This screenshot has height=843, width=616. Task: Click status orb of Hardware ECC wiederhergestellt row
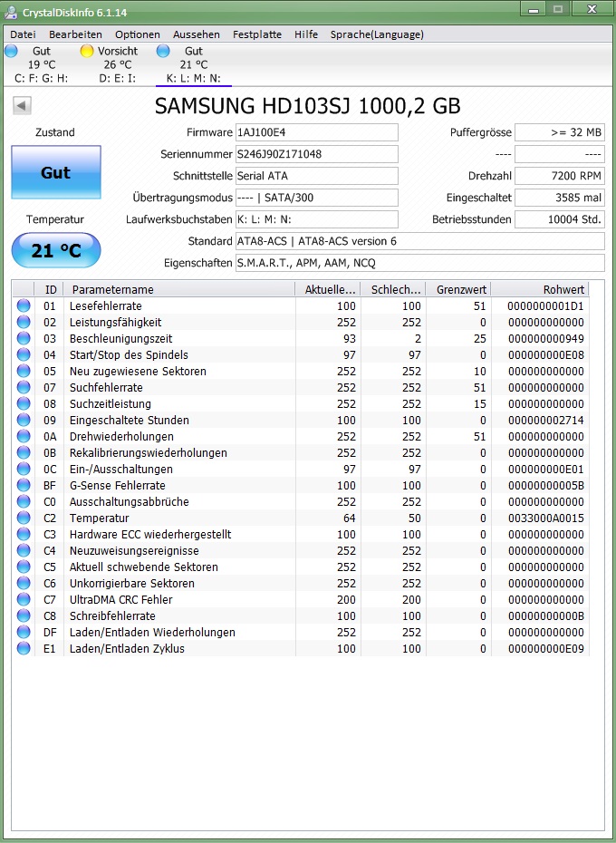pyautogui.click(x=24, y=534)
